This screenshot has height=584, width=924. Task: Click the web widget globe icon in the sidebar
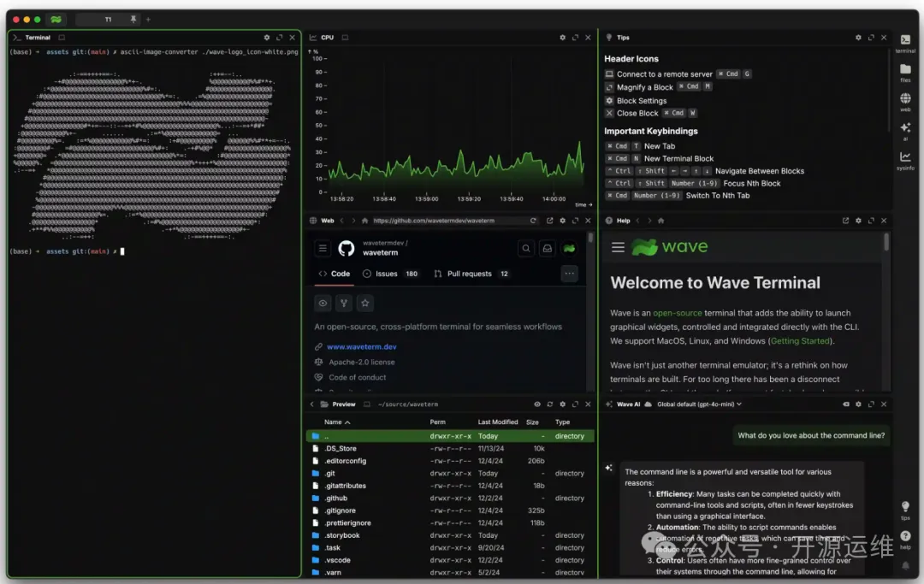(x=905, y=99)
